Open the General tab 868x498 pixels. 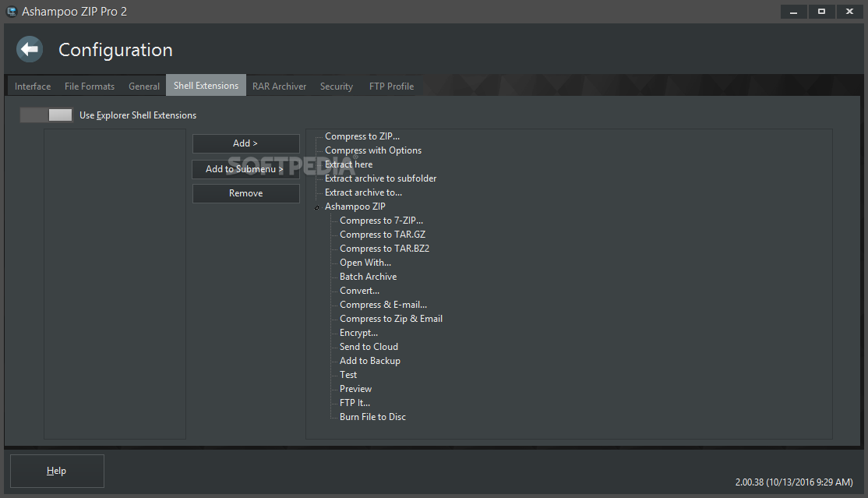click(144, 87)
